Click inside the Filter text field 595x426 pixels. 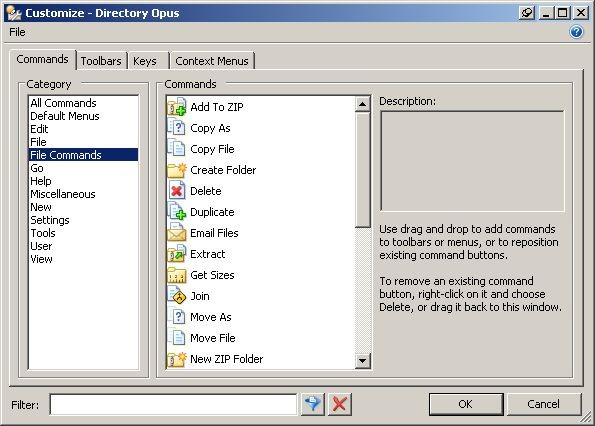tap(173, 404)
